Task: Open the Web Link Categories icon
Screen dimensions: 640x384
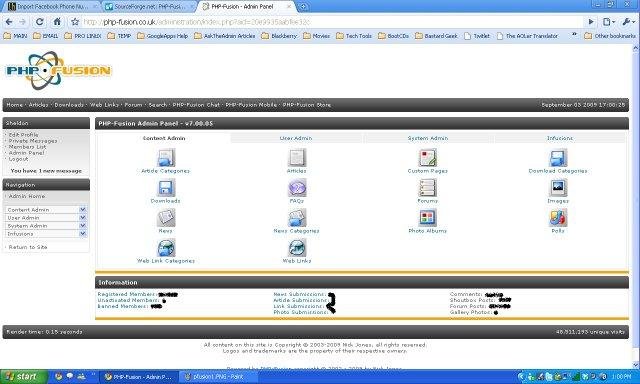Action: [x=166, y=248]
